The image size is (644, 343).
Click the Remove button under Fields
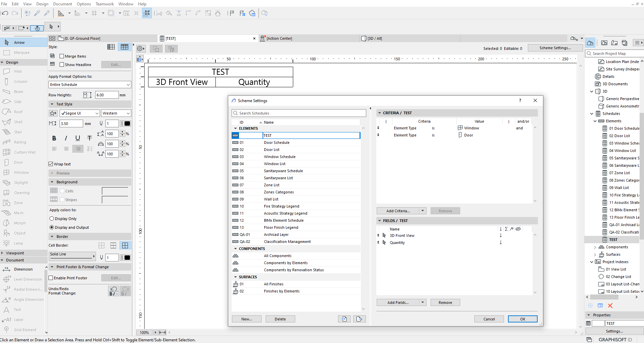point(445,303)
